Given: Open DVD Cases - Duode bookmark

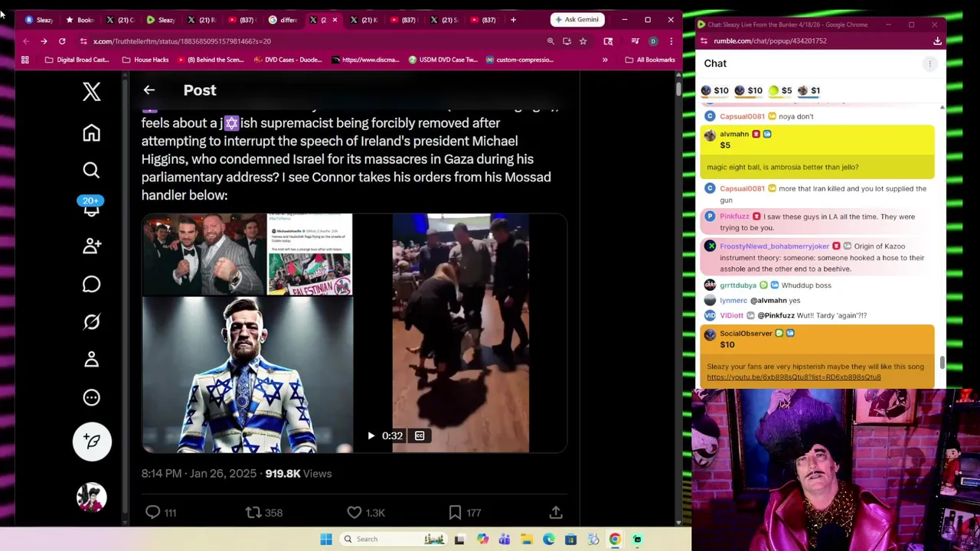Looking at the screenshot, I should [289, 60].
